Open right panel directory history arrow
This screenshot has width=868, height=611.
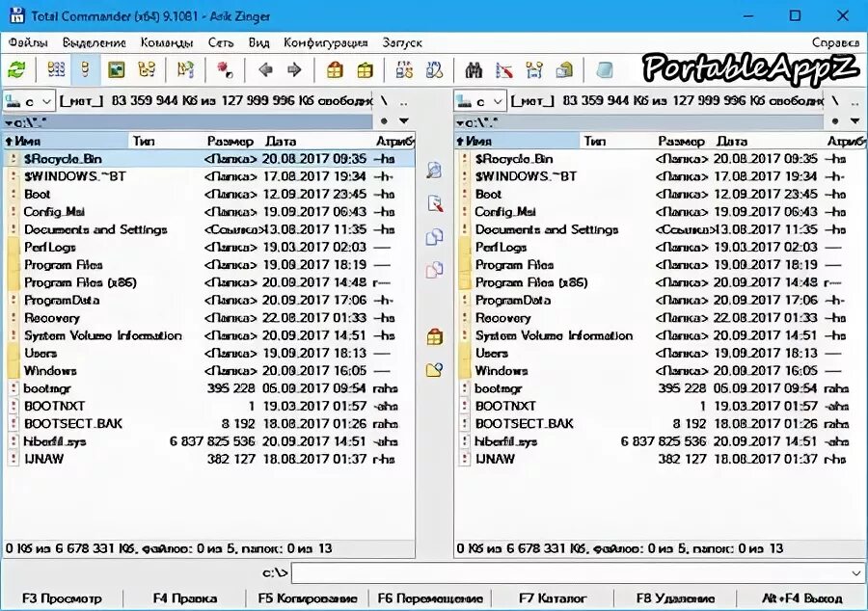click(855, 120)
